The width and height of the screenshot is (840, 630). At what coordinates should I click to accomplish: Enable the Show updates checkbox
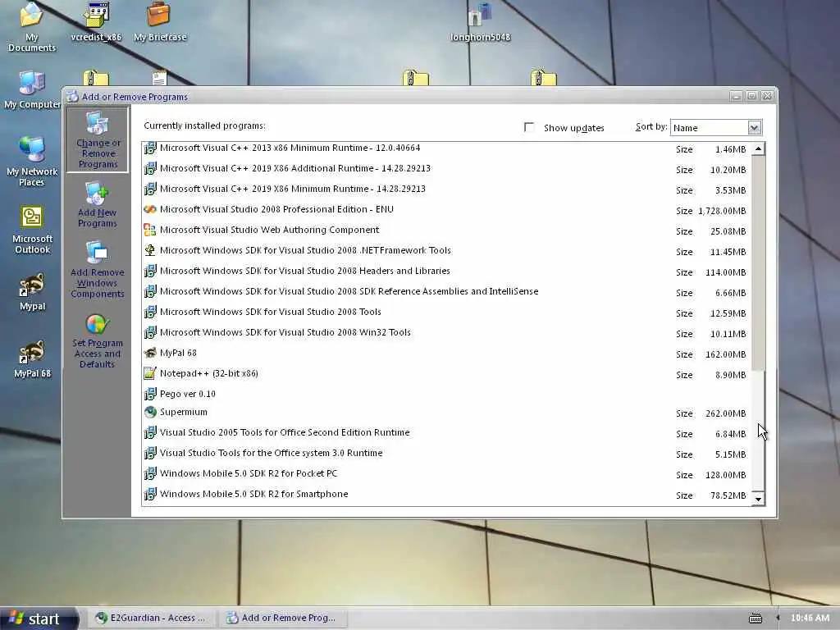(x=529, y=127)
